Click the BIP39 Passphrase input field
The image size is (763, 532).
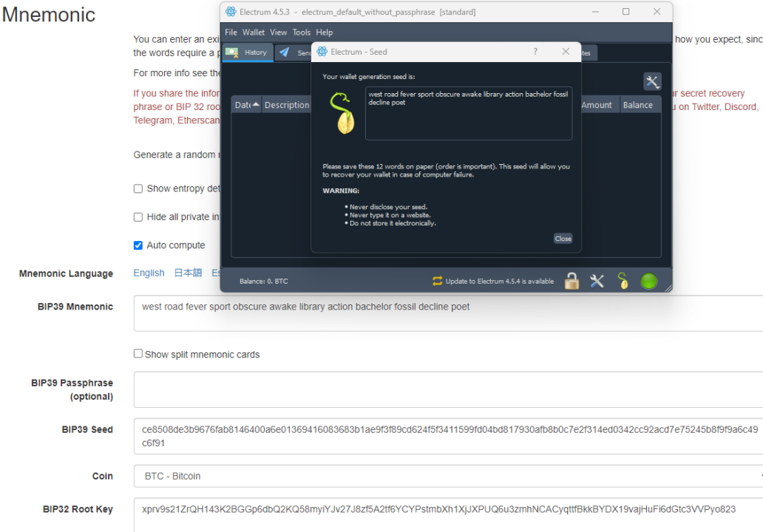coord(448,389)
